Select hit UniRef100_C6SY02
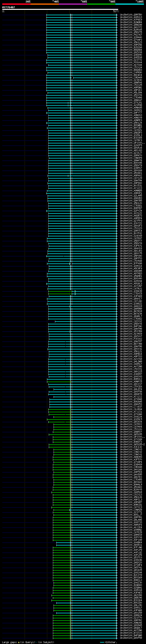 click(131, 321)
